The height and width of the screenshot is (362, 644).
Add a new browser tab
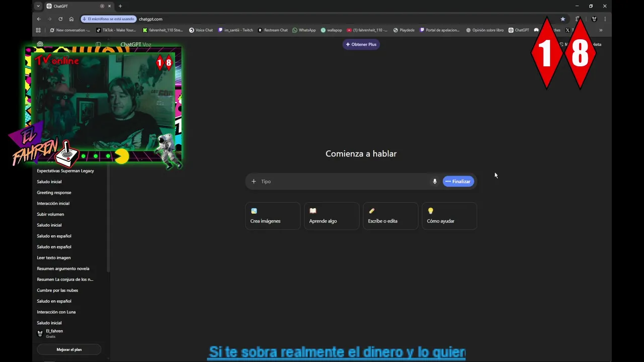click(x=120, y=6)
